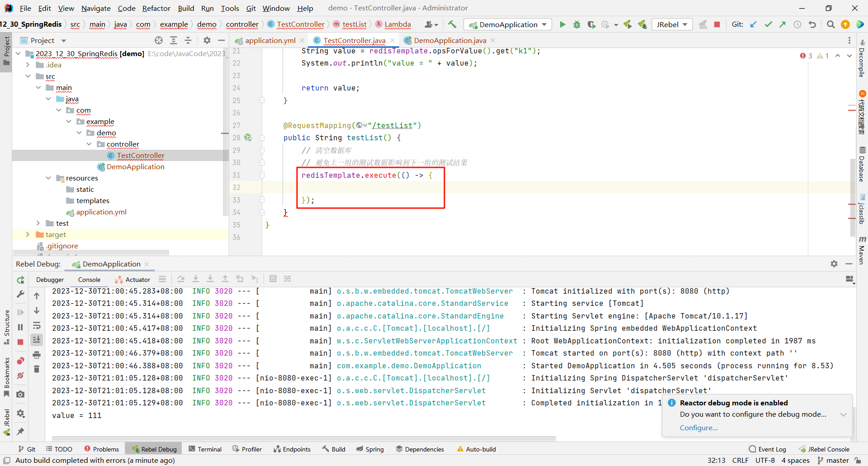
Task: Click the Git rollback undo arrow
Action: [x=812, y=24]
